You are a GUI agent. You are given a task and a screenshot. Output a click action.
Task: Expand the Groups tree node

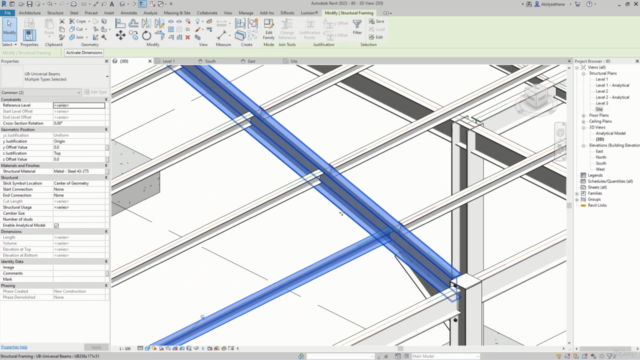tap(577, 200)
